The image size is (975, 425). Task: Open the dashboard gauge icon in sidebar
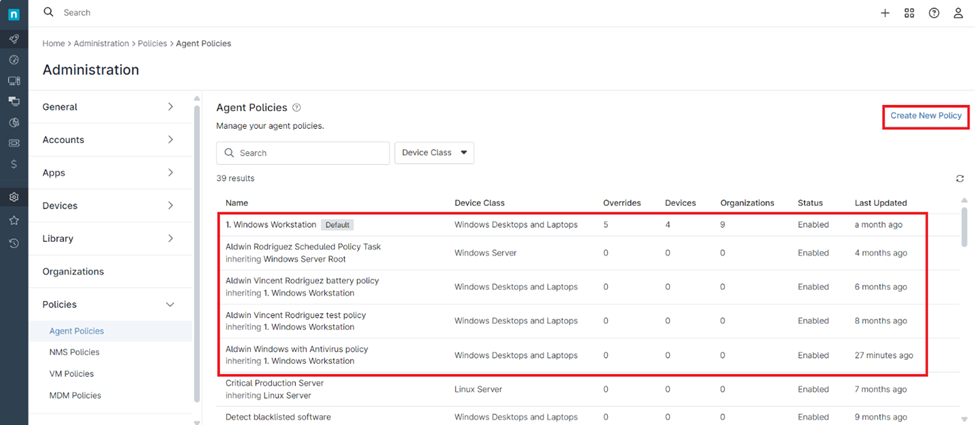coord(14,60)
